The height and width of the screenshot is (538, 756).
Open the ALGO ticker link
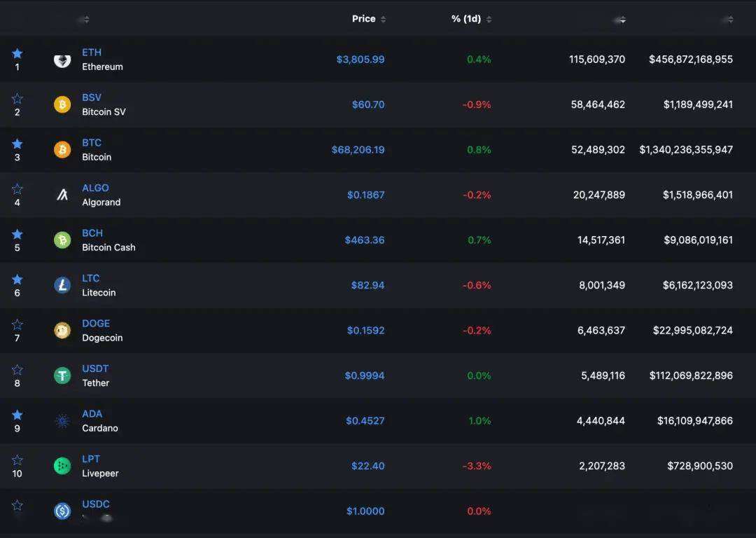[x=95, y=188]
